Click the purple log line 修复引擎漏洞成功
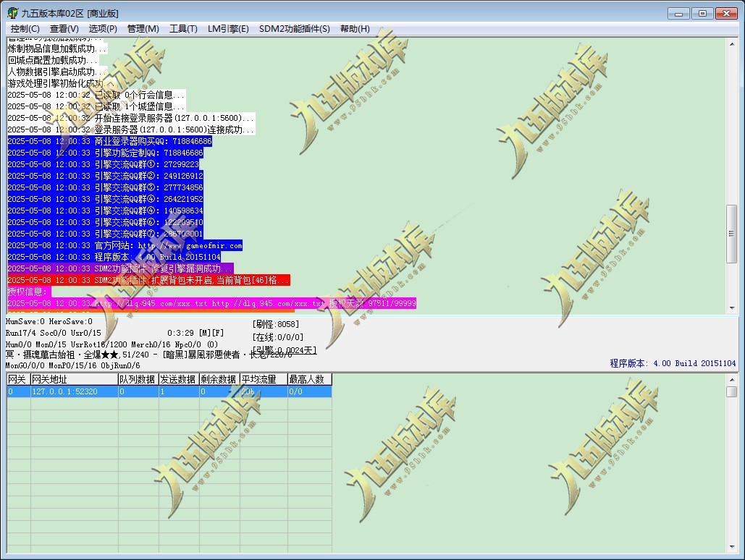Image resolution: width=745 pixels, height=560 pixels. [x=121, y=268]
